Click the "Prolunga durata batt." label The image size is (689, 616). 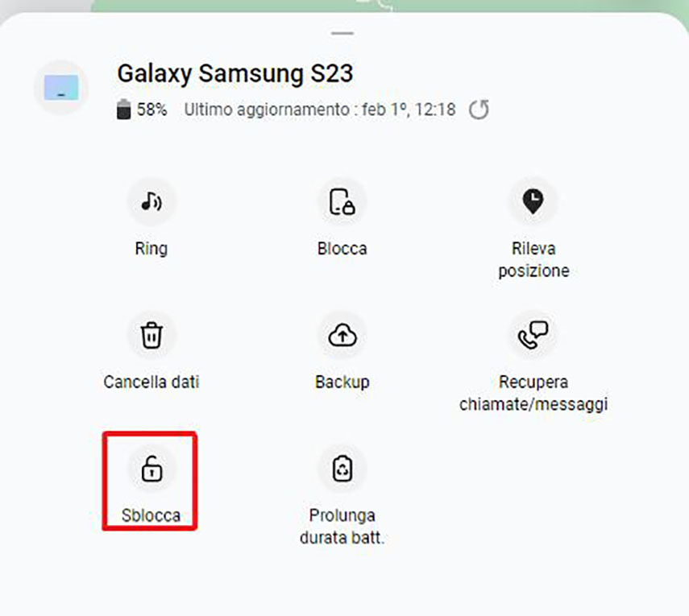342,526
